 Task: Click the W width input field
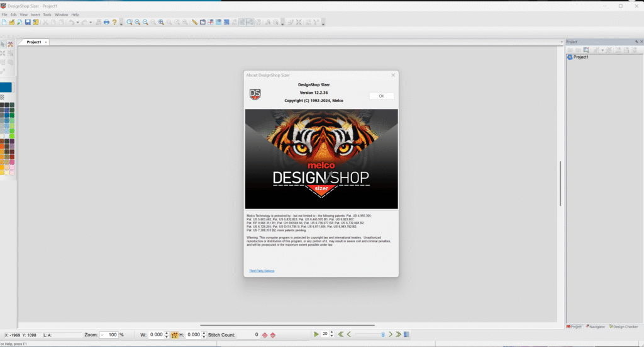(157, 335)
